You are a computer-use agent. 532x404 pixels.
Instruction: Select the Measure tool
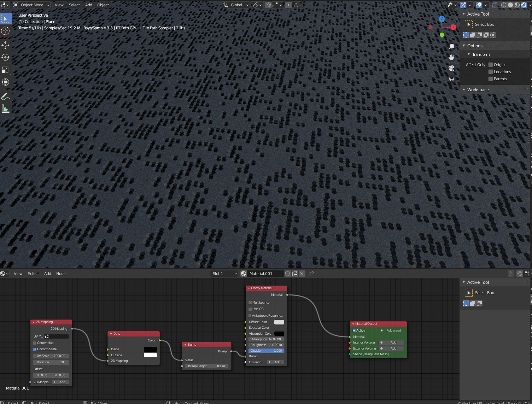(5, 109)
